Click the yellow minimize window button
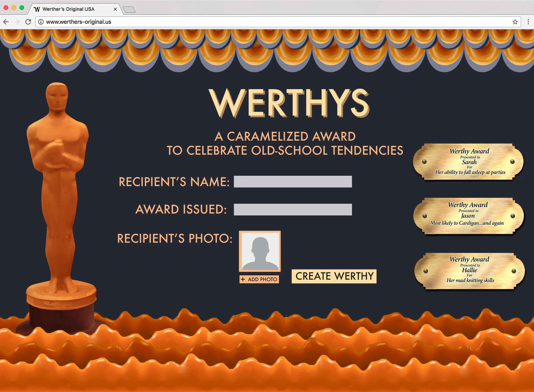Image resolution: width=534 pixels, height=392 pixels. [14, 8]
